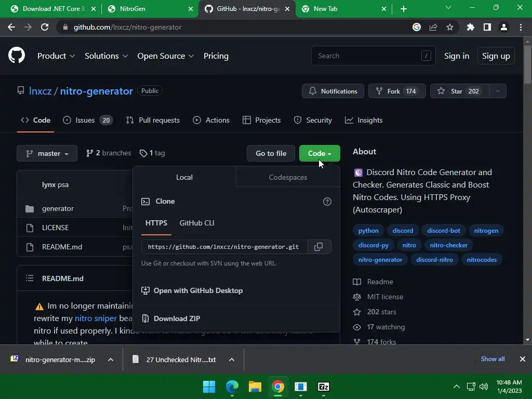532x399 pixels.
Task: Expand the Solutions menu
Action: click(x=106, y=56)
